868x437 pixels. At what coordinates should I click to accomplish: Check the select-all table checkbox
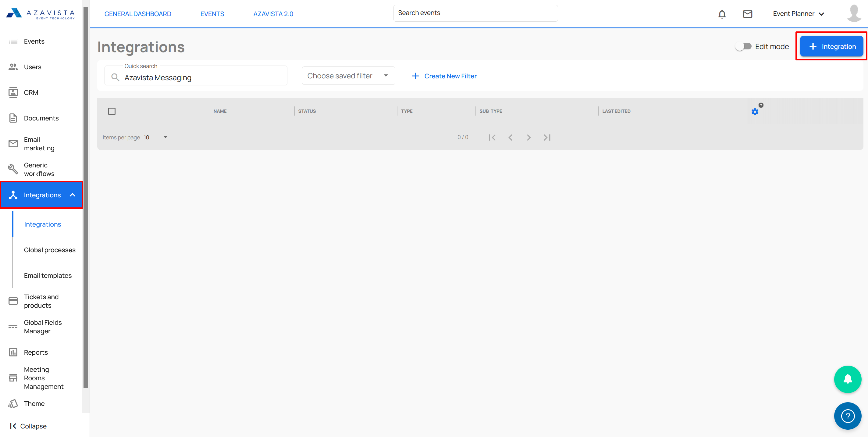[112, 111]
